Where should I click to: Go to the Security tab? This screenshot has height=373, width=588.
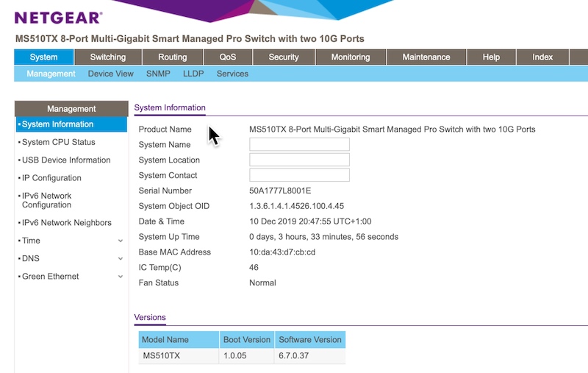click(x=284, y=57)
